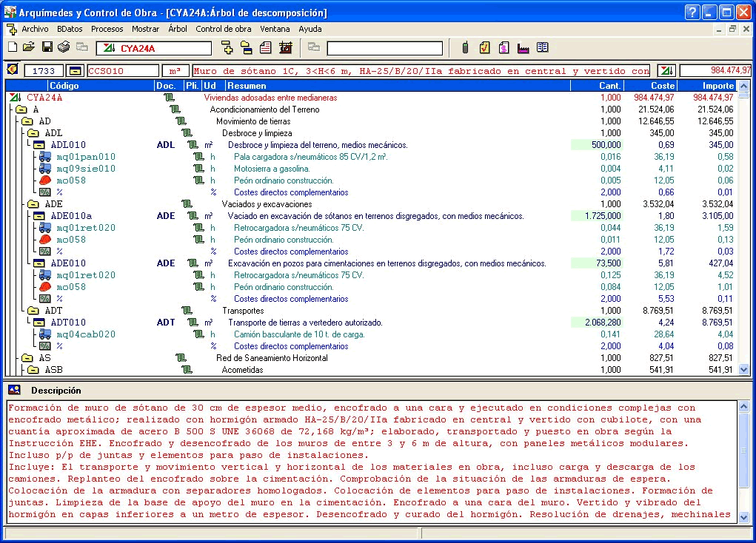Click the 500,000 quantity cell
Image resolution: width=756 pixels, height=543 pixels.
[597, 145]
